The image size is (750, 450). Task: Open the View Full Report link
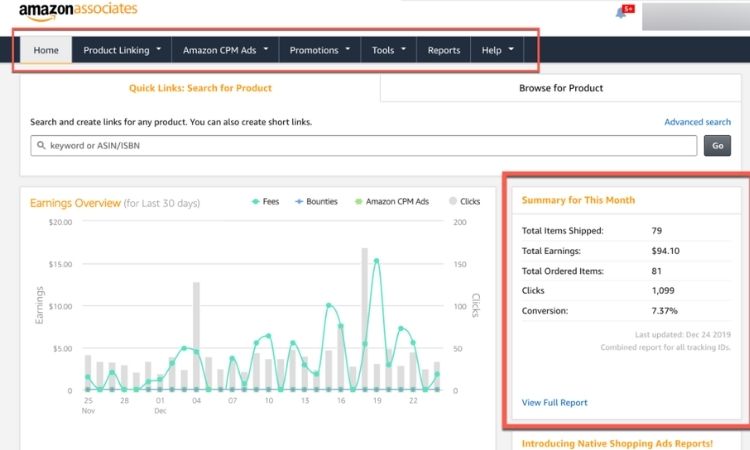tap(554, 403)
